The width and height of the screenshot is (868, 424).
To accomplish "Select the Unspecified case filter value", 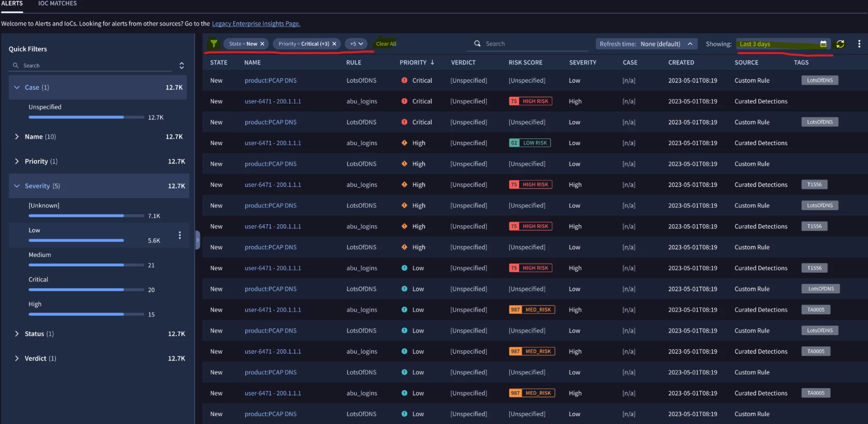I will (x=45, y=107).
